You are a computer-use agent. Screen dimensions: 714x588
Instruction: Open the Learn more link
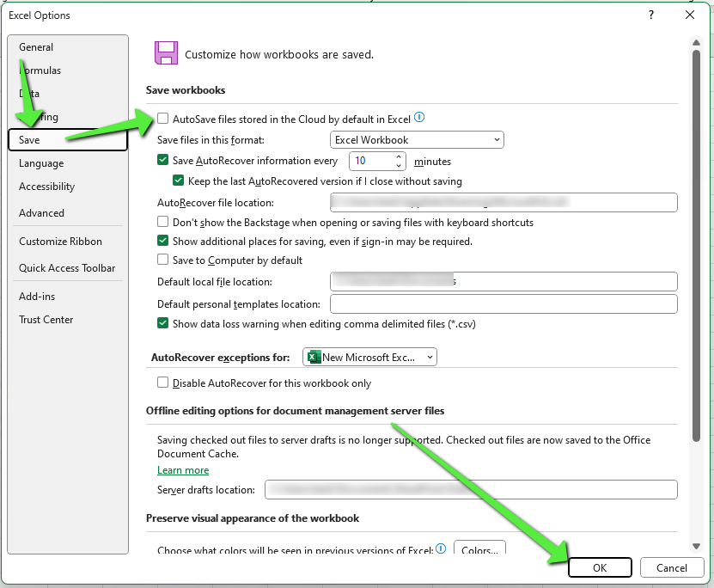pos(183,470)
